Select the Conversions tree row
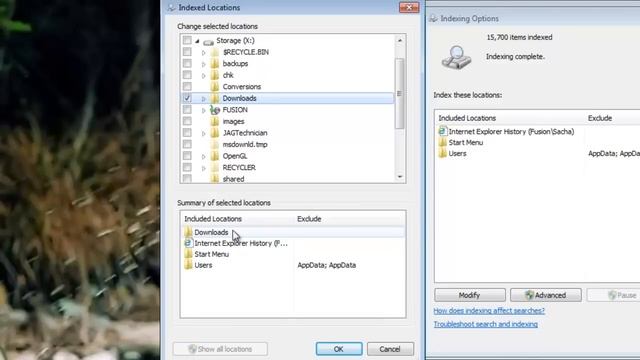Screen dimensions: 640x360 [x=242, y=87]
